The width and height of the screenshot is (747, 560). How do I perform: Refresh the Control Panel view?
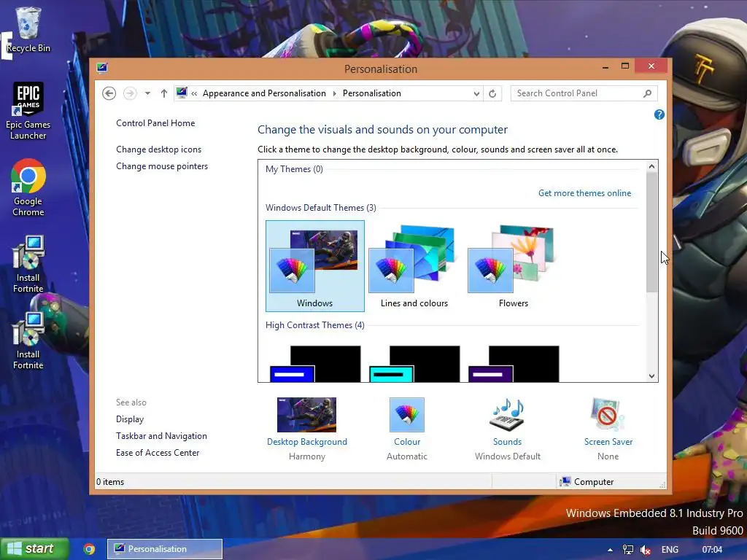(492, 93)
